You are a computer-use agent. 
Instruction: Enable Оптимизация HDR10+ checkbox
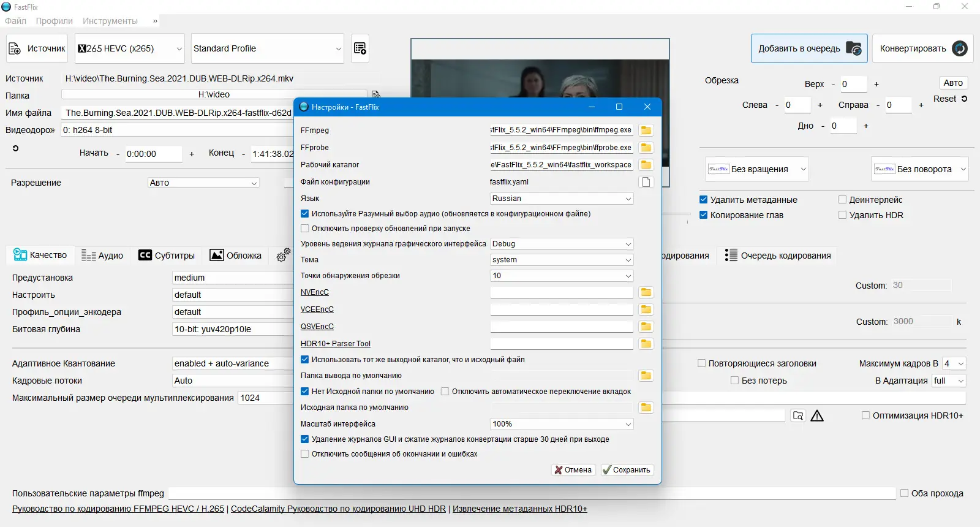tap(866, 415)
